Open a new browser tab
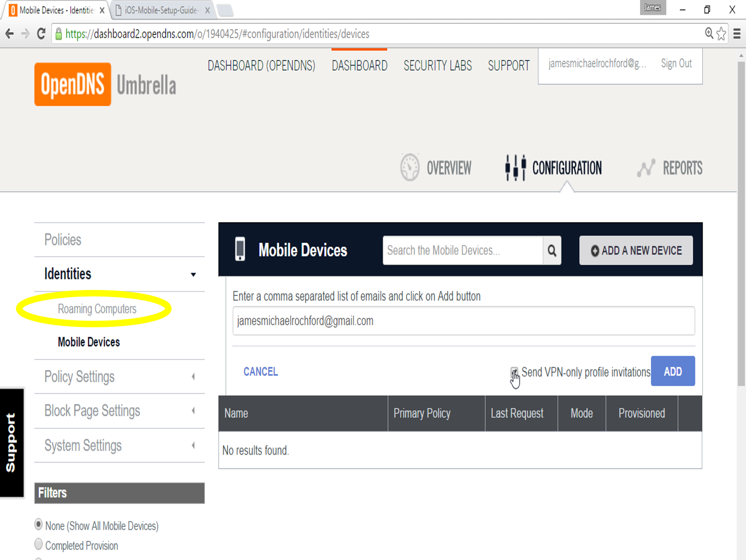 (x=225, y=10)
